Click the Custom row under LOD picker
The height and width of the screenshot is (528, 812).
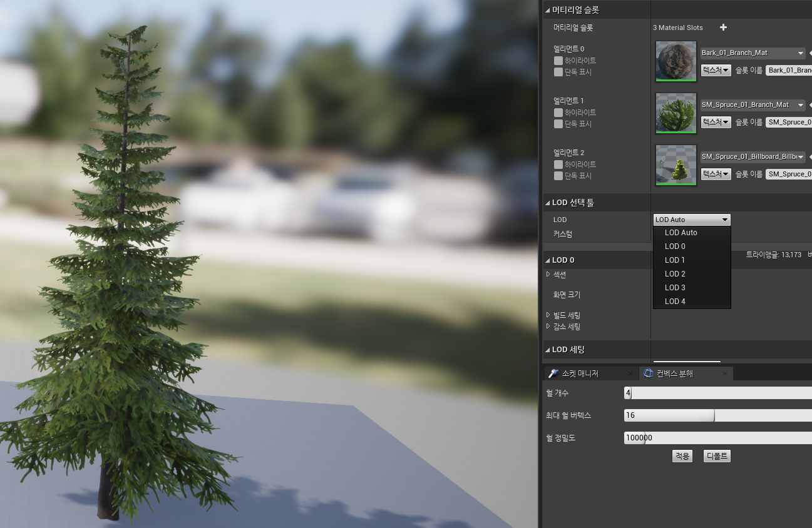[x=562, y=234]
